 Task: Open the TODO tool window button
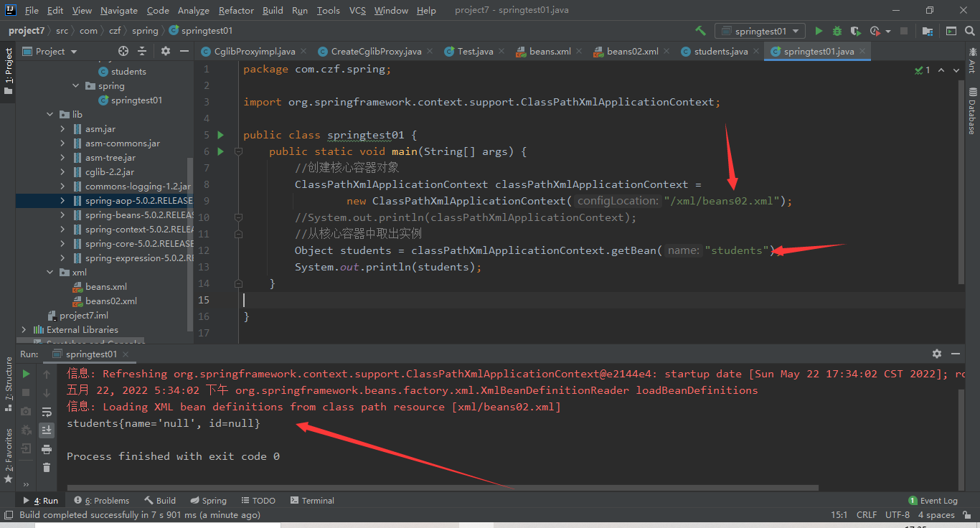259,501
